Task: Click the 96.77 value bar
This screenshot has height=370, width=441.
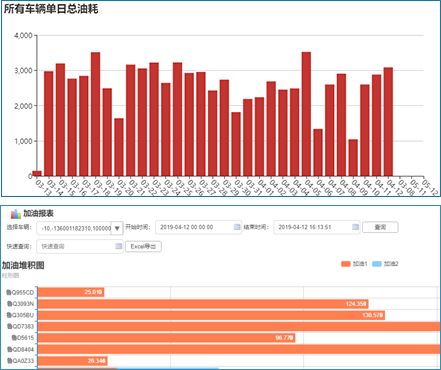Action: point(166,338)
